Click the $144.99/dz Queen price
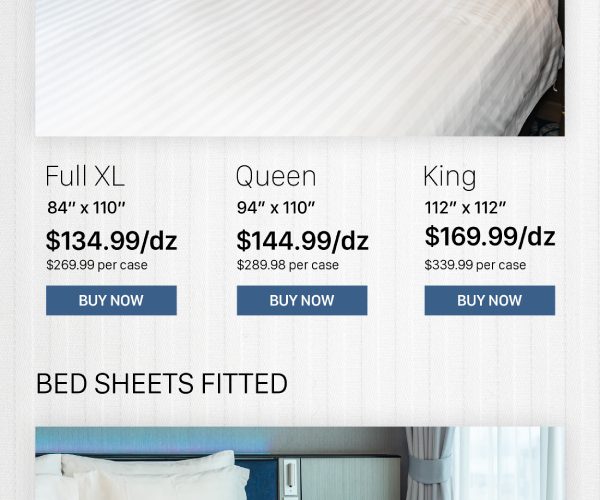The width and height of the screenshot is (600, 500). [302, 241]
